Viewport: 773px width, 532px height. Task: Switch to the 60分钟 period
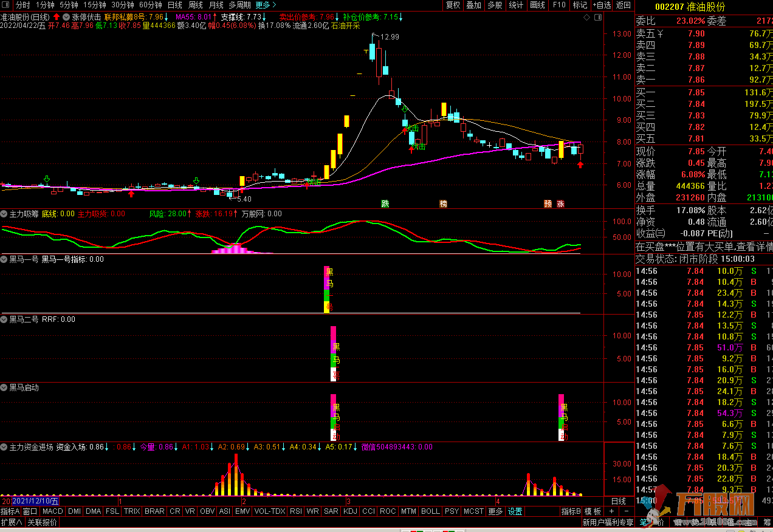[150, 5]
